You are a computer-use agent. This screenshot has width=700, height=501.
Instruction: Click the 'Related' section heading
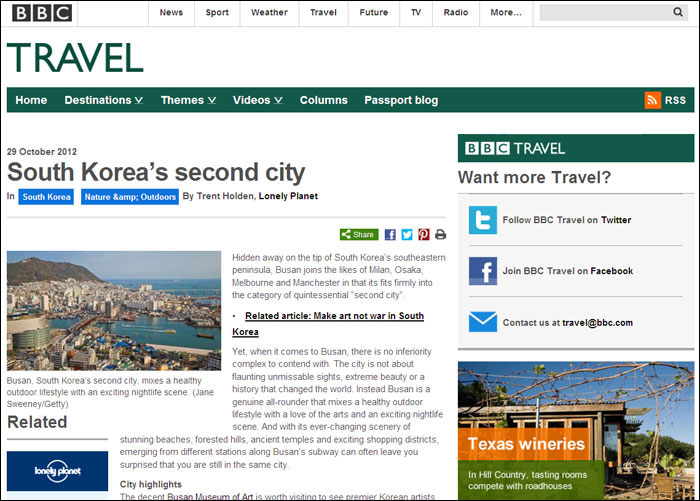tap(37, 422)
